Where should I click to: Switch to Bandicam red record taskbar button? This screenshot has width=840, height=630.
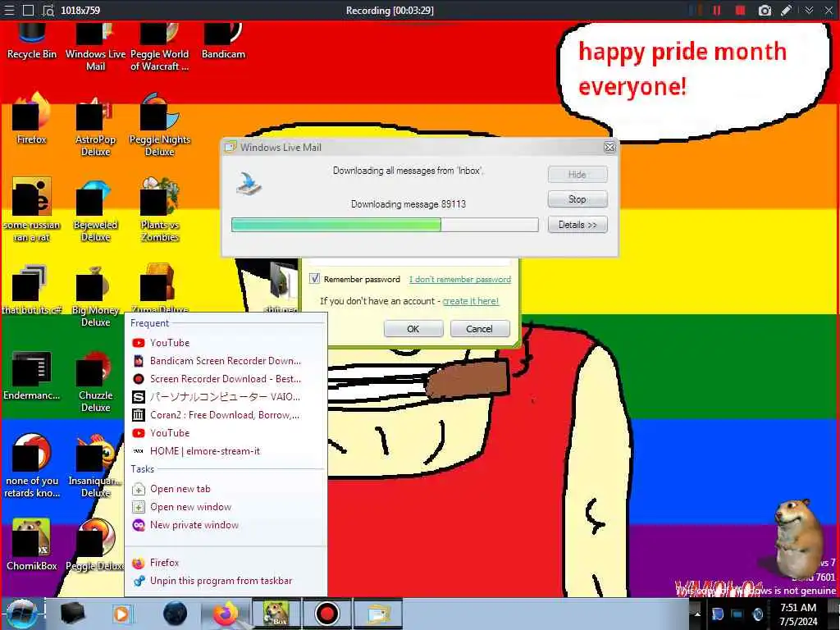click(326, 614)
